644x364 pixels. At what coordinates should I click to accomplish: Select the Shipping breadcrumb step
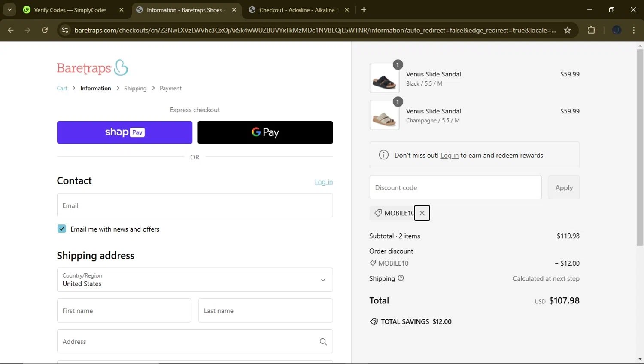pos(135,88)
